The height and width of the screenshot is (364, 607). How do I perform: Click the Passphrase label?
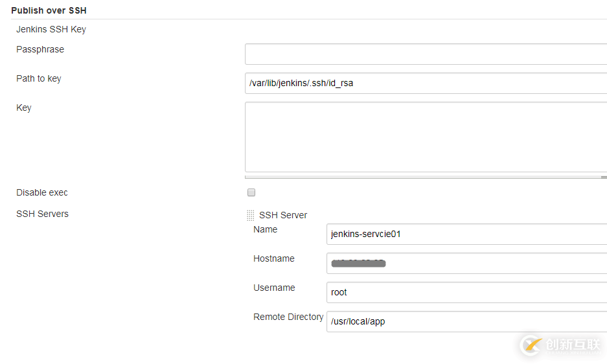click(x=40, y=50)
